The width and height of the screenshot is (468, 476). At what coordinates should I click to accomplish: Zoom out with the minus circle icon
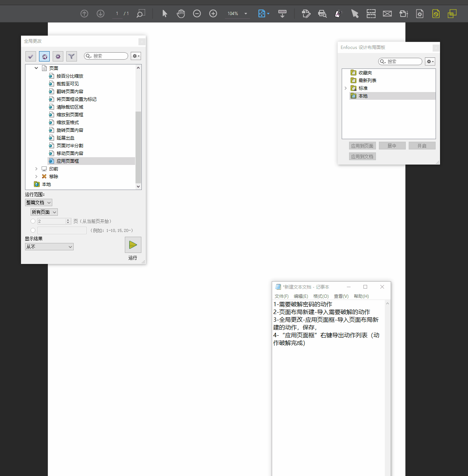point(197,14)
